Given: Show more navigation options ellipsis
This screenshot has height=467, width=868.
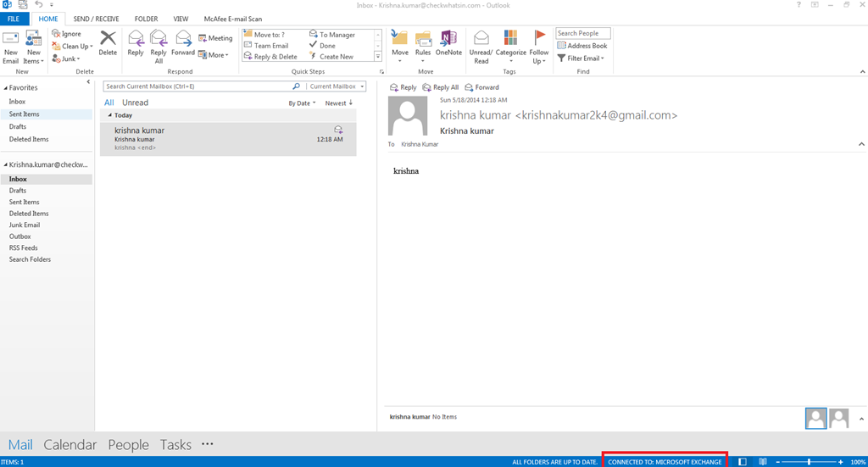Looking at the screenshot, I should coord(207,444).
